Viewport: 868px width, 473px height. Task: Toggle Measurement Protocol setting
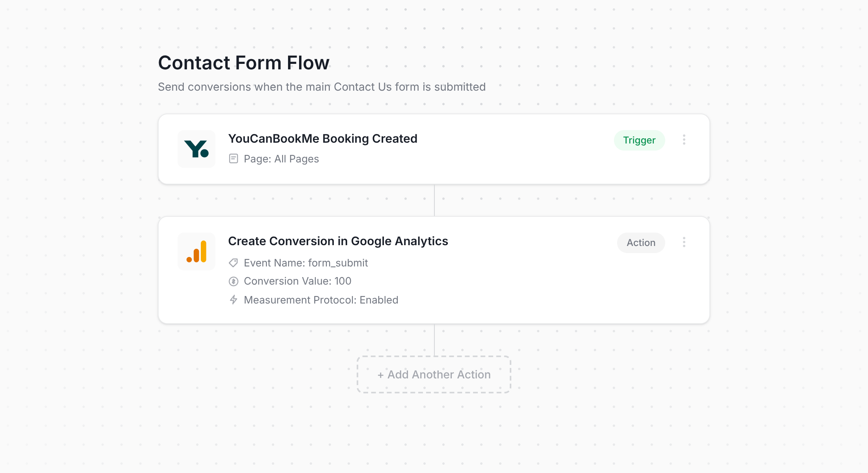tap(321, 300)
